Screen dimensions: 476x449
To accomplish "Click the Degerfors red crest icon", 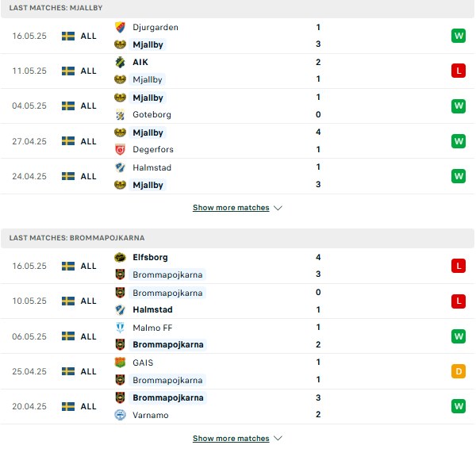I will tap(120, 150).
